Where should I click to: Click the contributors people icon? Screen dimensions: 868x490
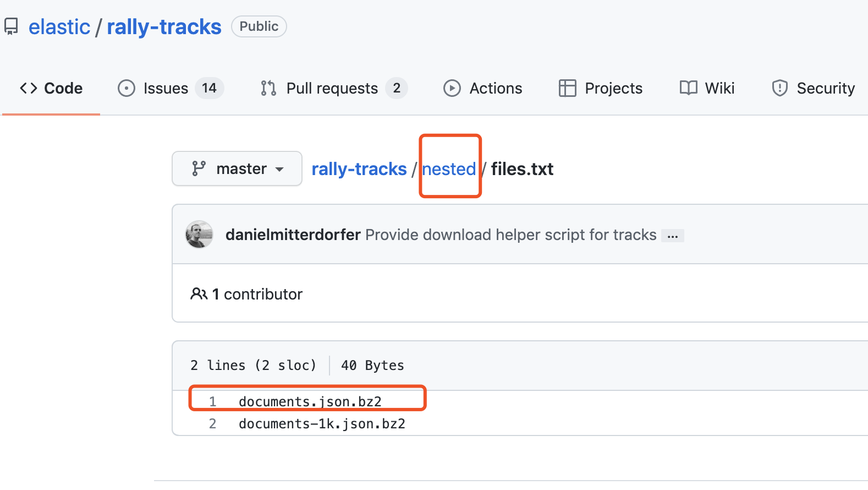pyautogui.click(x=199, y=294)
